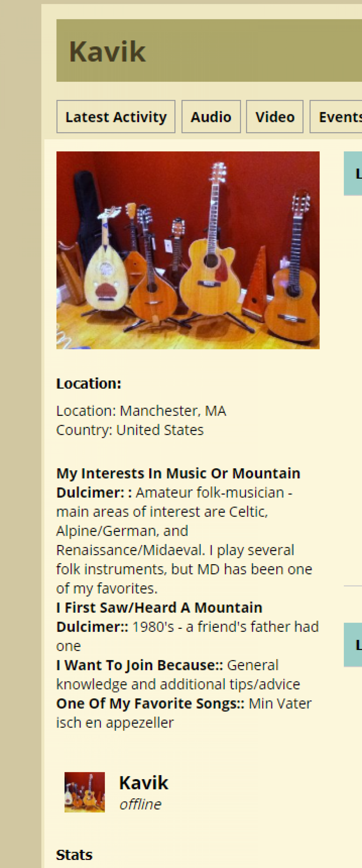362x868 pixels.
Task: Click the One Of My Favorite Songs label
Action: [150, 704]
